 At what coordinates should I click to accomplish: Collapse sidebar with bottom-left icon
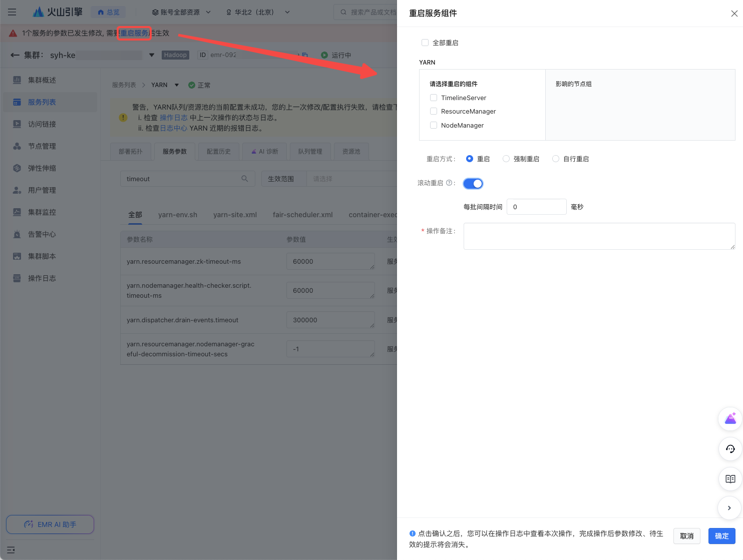tap(11, 550)
